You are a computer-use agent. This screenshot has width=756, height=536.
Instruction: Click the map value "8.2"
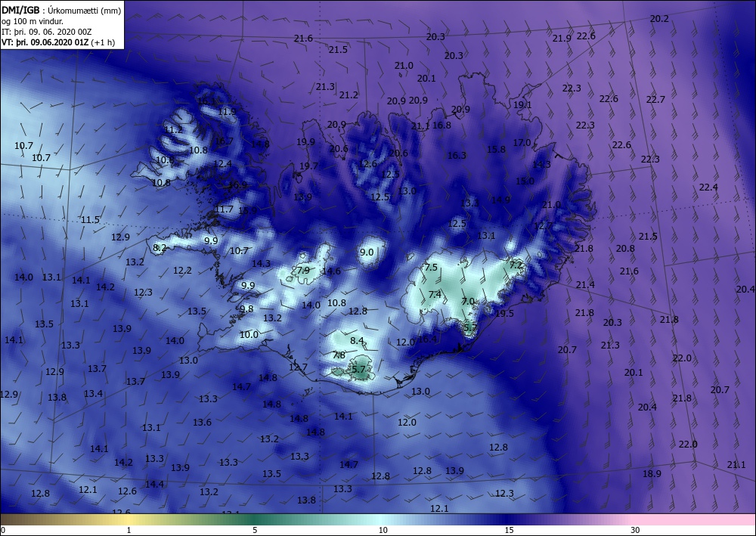[x=160, y=248]
